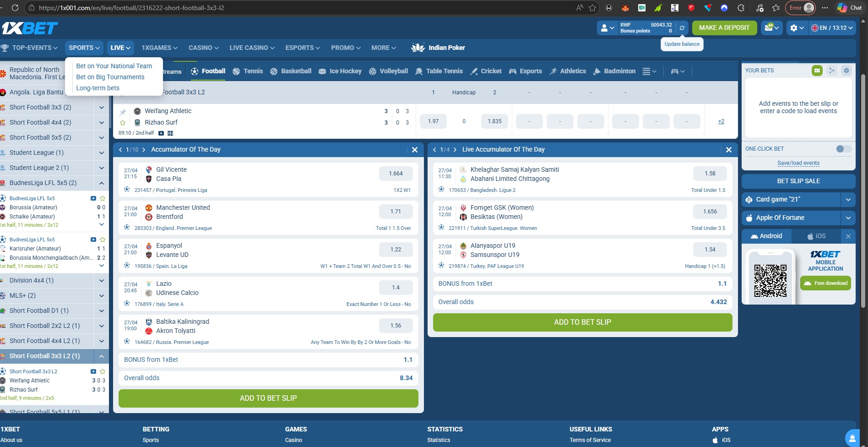Open live video for Weifang vs Rizhao

click(161, 133)
